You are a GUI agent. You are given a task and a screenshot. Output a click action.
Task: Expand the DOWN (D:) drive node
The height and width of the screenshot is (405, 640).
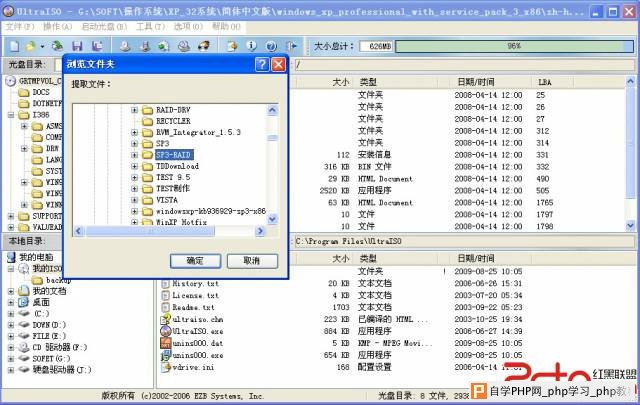pos(11,325)
